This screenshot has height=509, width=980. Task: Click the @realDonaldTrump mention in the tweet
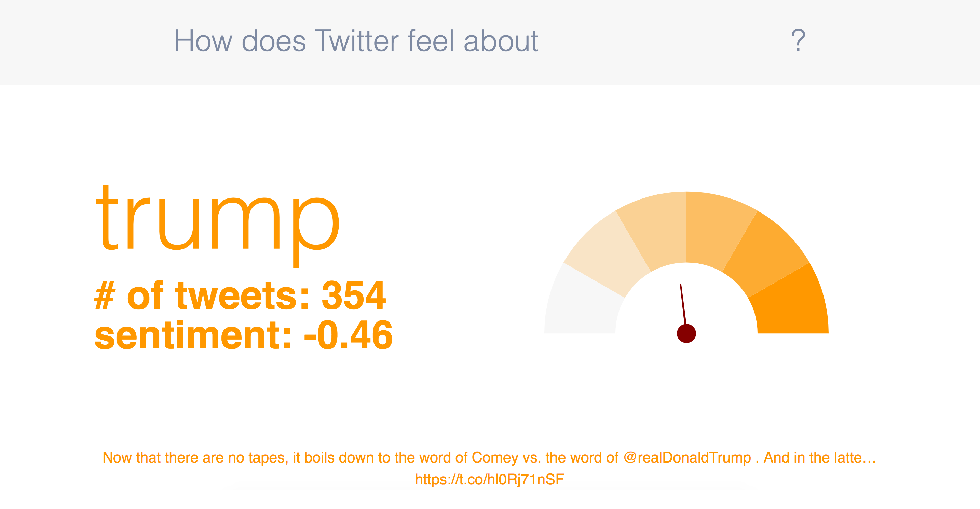(687, 458)
